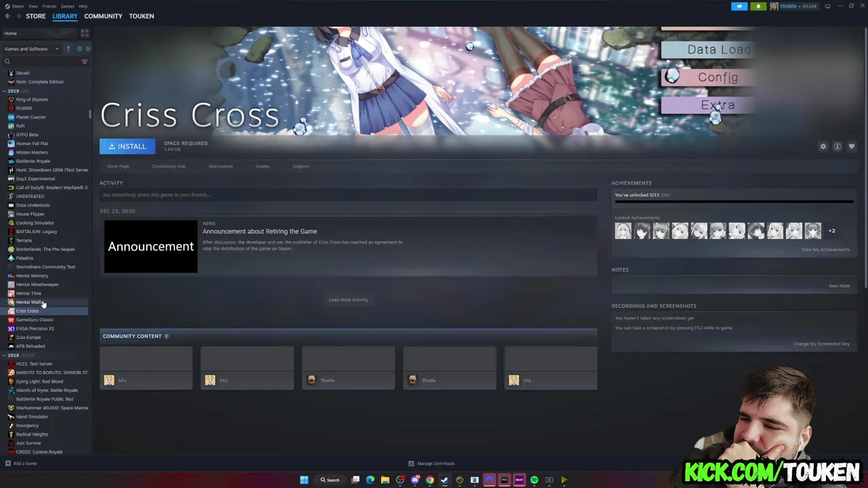Click Load More Activity
This screenshot has width=868, height=488.
[x=349, y=300]
